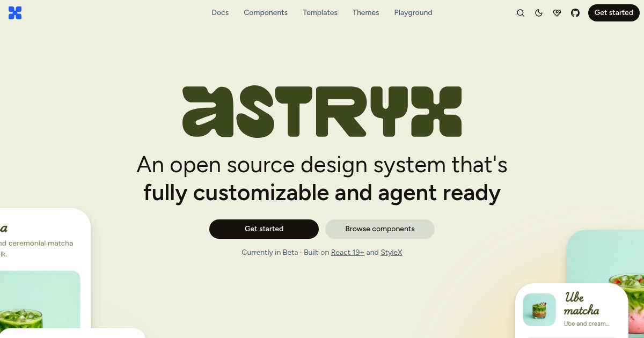This screenshot has height=338, width=644.
Task: Click the 'Currently in Beta' text
Action: click(x=270, y=252)
